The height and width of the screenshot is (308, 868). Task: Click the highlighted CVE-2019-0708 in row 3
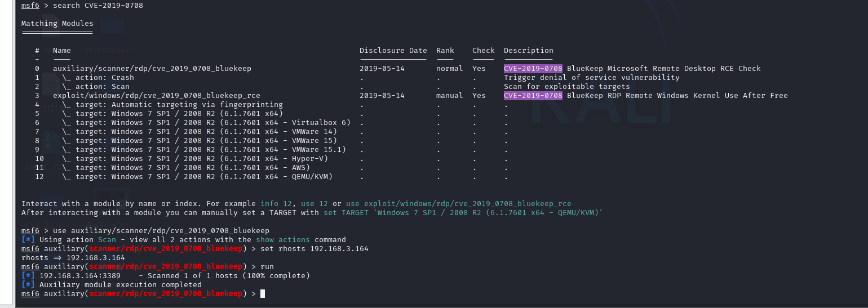click(533, 96)
